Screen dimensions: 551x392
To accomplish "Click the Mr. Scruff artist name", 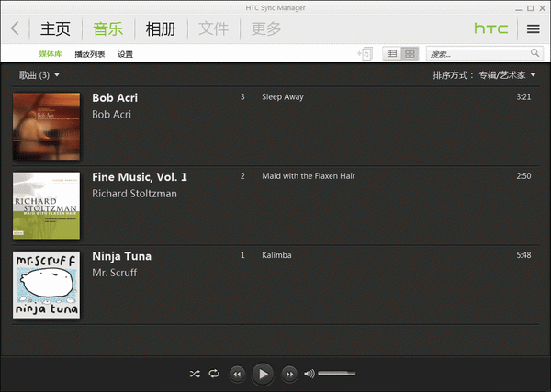I will pos(115,273).
